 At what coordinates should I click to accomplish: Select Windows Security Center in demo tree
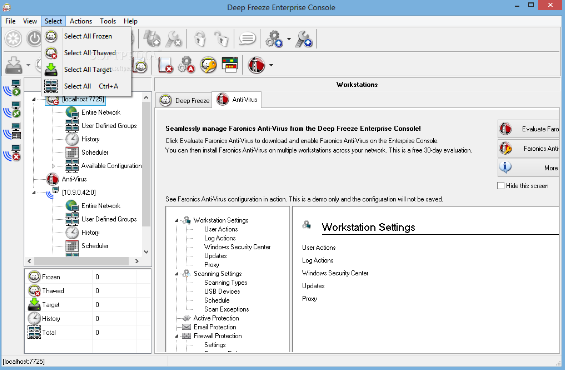pyautogui.click(x=237, y=247)
